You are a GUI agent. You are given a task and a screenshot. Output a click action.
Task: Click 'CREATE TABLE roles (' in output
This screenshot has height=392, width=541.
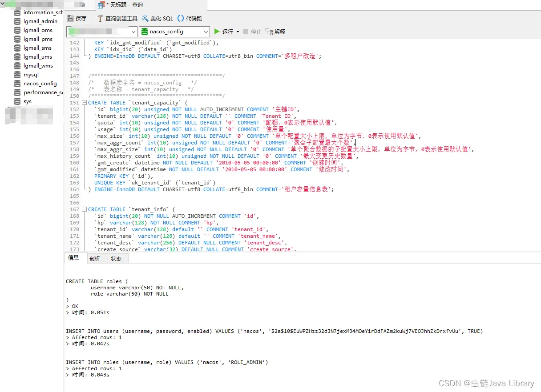tap(97, 281)
